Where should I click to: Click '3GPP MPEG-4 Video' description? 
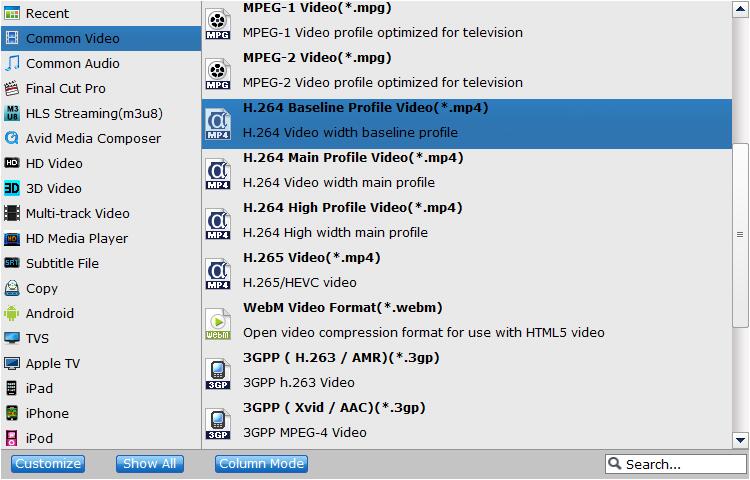point(305,432)
